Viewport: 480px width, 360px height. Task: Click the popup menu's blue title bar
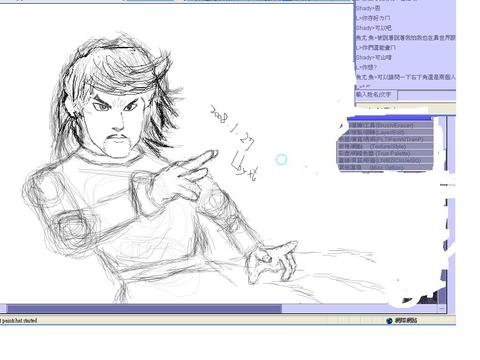(390, 118)
